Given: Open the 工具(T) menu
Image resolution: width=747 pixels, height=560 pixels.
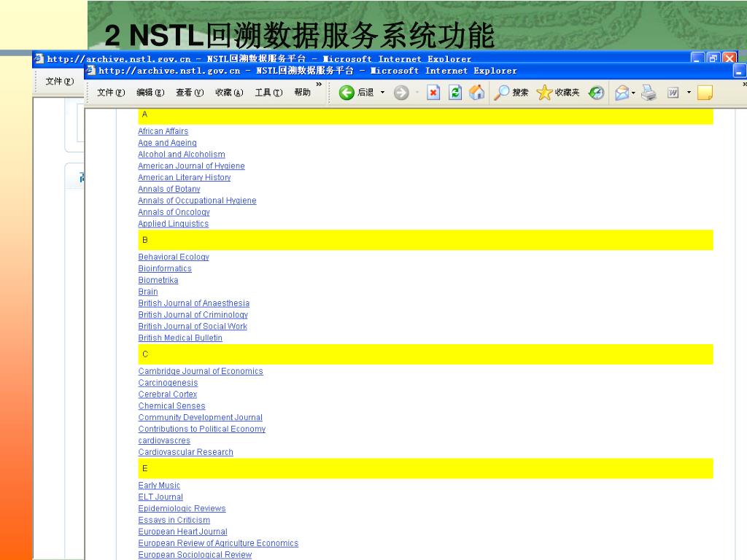Looking at the screenshot, I should click(x=268, y=93).
